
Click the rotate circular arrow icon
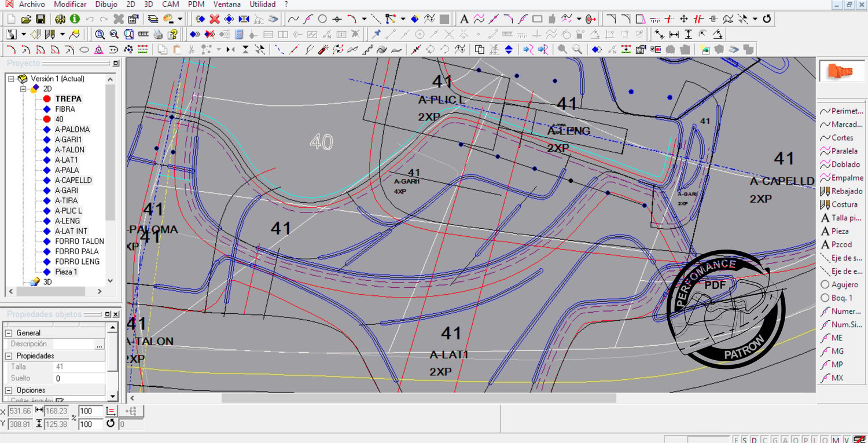pyautogui.click(x=767, y=19)
